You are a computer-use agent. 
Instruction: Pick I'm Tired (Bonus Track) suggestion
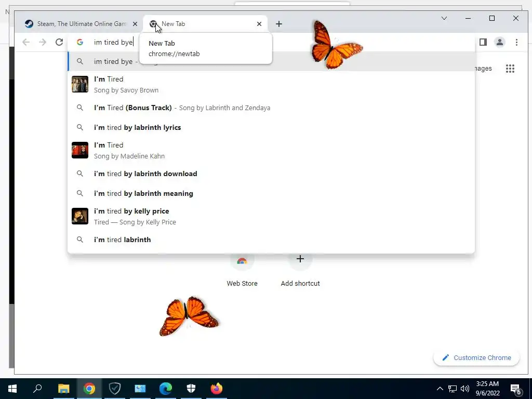pyautogui.click(x=271, y=108)
